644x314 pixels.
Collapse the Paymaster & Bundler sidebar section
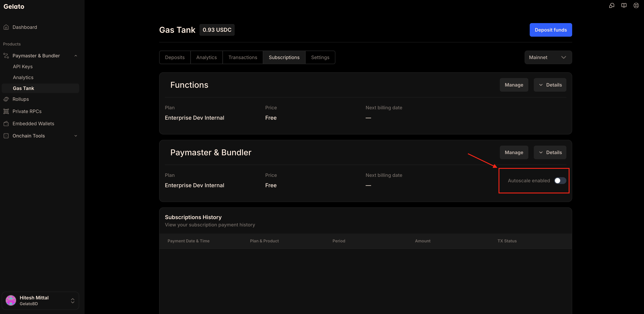coord(76,56)
